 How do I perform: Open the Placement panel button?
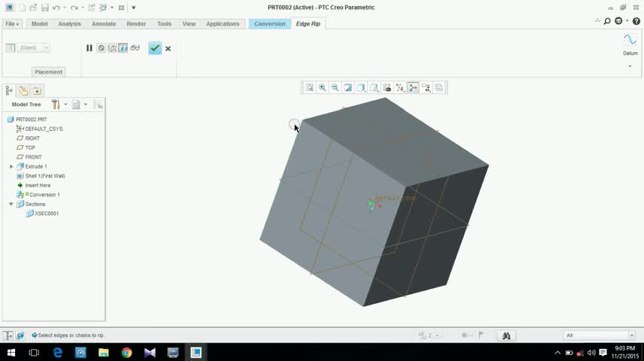point(48,72)
